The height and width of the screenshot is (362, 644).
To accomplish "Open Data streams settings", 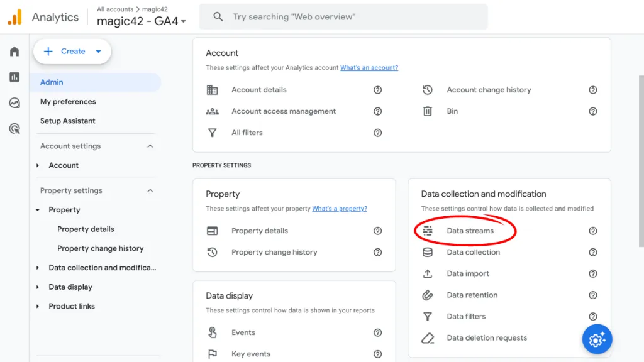I will [x=470, y=231].
